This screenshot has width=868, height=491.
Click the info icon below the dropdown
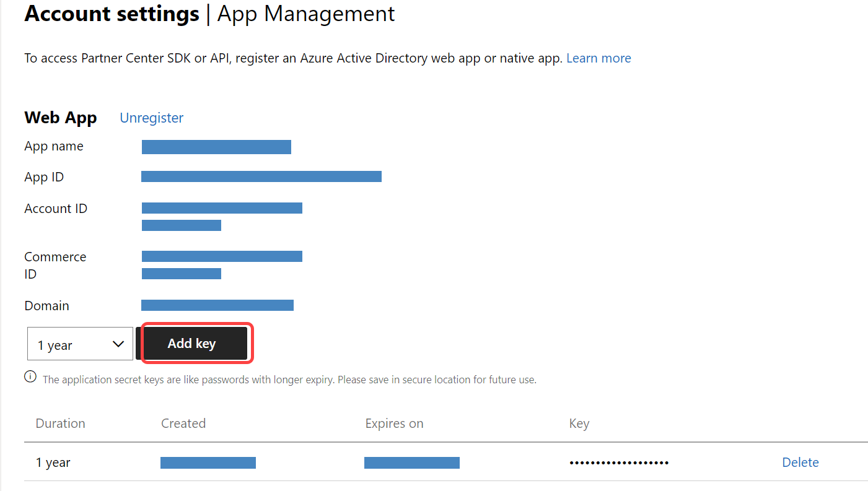tap(30, 376)
